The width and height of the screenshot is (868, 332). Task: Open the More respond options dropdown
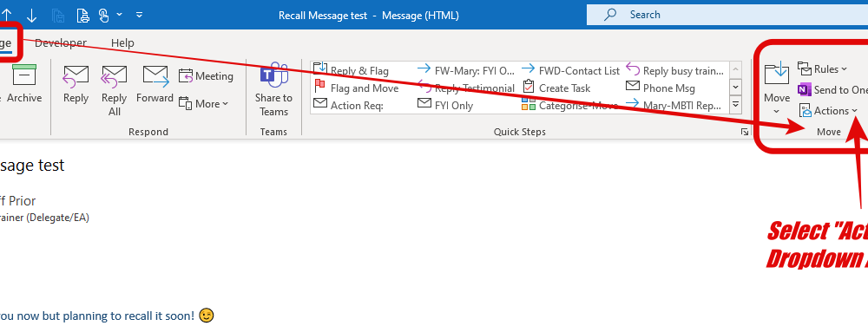pyautogui.click(x=204, y=104)
